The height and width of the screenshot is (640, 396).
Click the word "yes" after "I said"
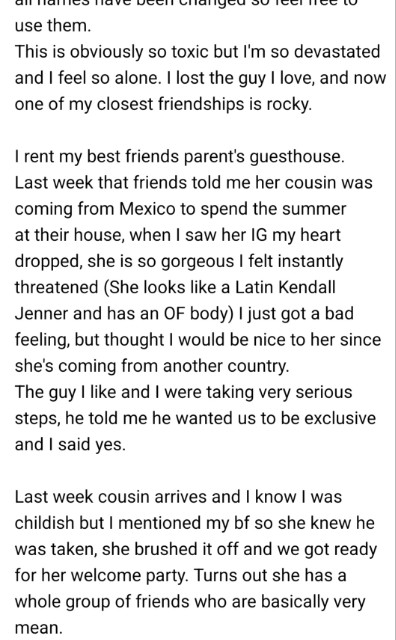click(110, 445)
